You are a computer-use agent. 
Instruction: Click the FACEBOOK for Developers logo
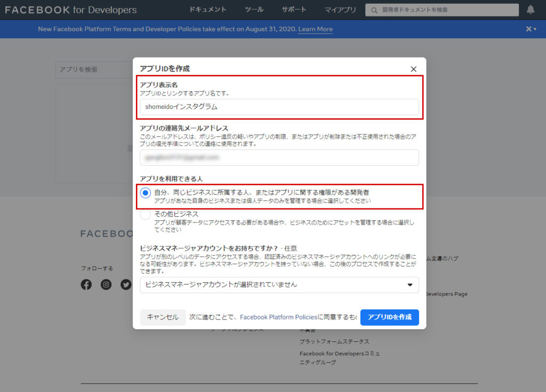(x=71, y=10)
